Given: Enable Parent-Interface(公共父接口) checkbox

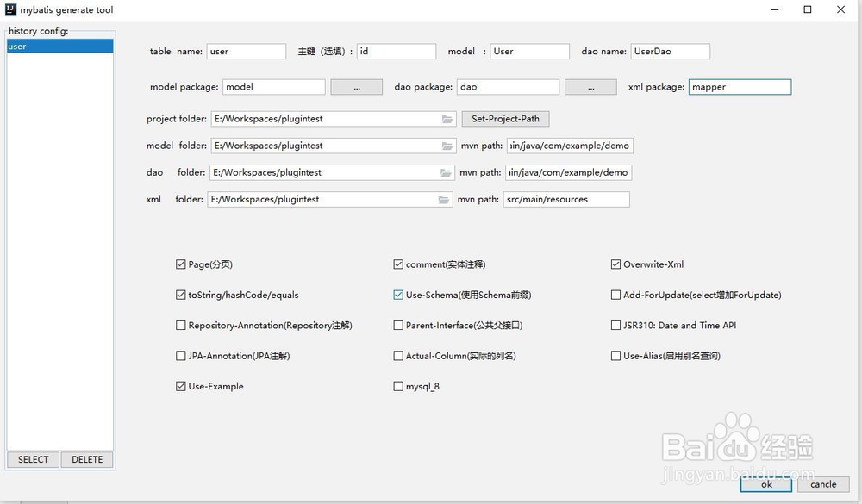Looking at the screenshot, I should click(x=398, y=326).
